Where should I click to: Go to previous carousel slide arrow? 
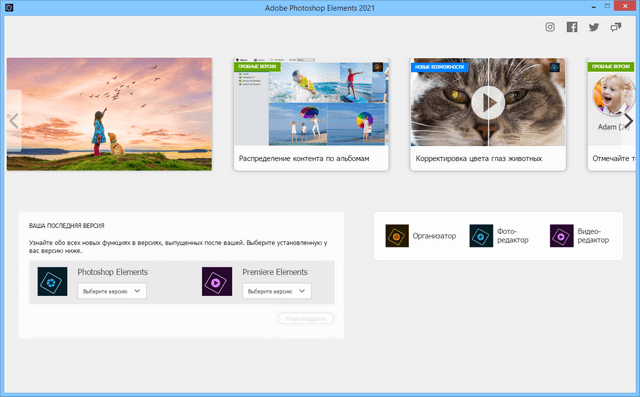click(14, 121)
